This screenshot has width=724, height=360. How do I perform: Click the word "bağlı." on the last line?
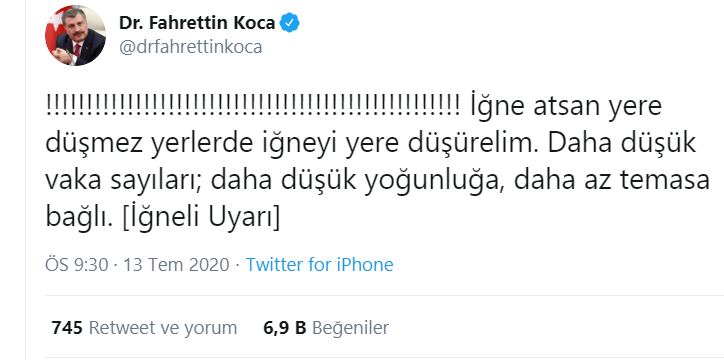(79, 218)
